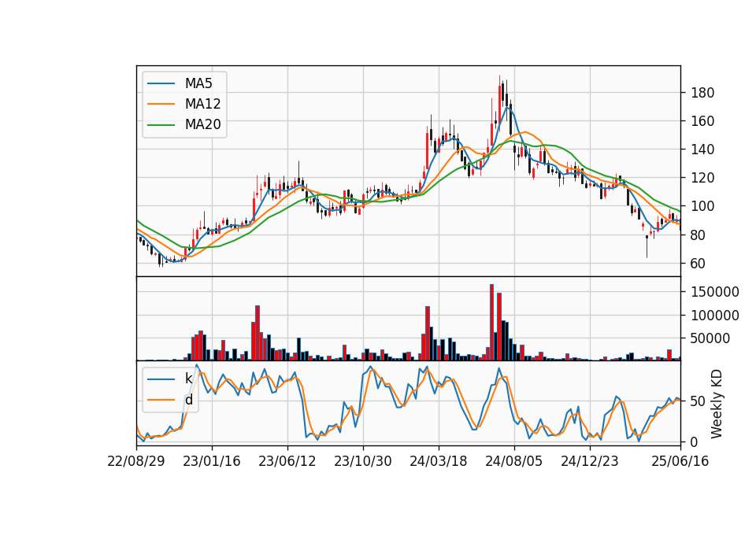Click the MA20 legend label
The image size is (756, 543).
pos(202,124)
